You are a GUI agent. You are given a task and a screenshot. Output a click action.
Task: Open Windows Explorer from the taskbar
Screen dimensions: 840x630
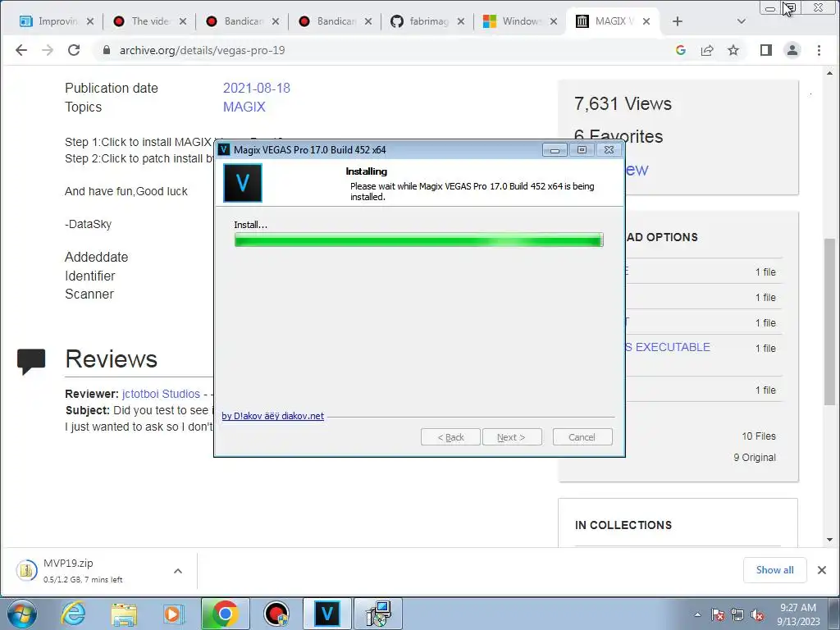point(124,614)
